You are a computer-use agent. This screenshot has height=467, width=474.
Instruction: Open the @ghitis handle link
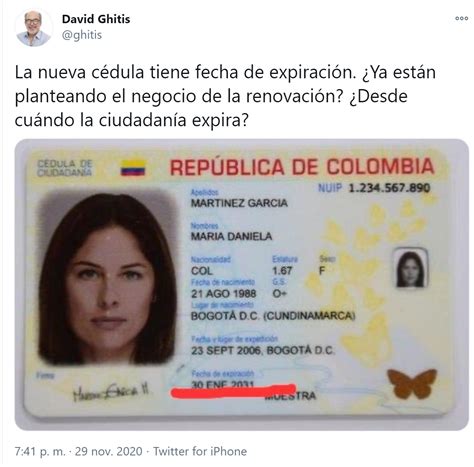[82, 35]
